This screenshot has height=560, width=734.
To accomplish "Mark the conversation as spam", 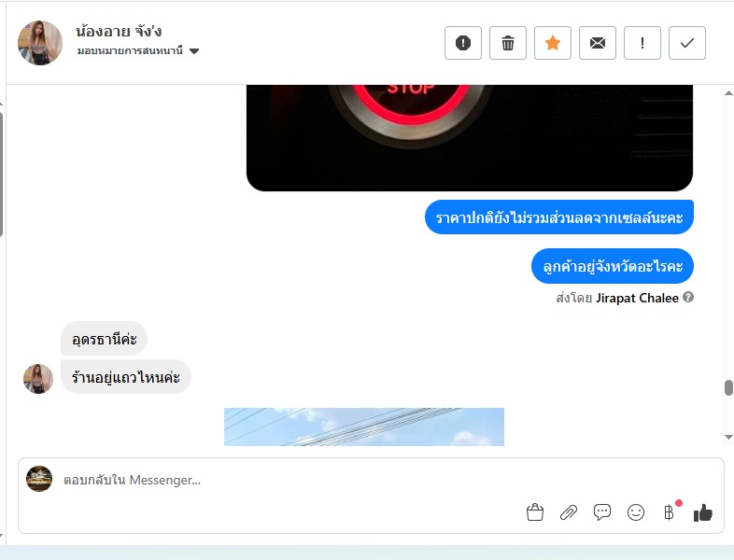I will (463, 43).
